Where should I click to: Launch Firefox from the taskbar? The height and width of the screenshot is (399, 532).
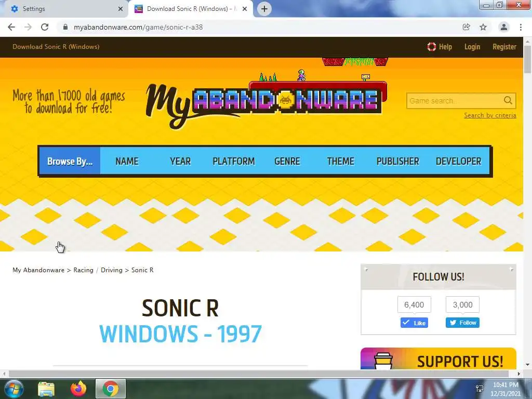click(x=78, y=389)
